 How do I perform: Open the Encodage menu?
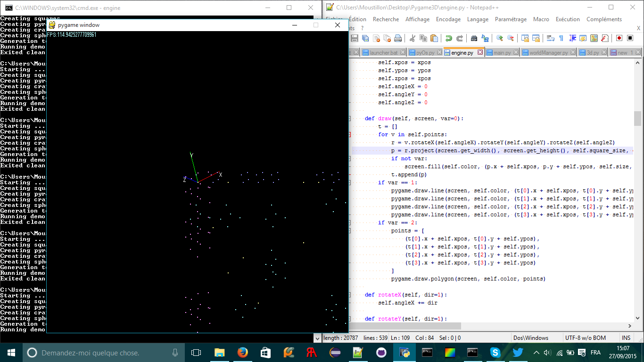coord(448,19)
